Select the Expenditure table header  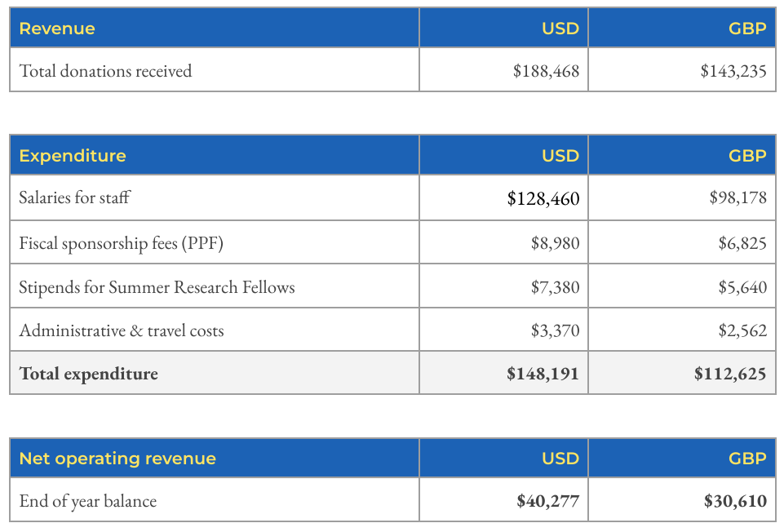pyautogui.click(x=73, y=156)
